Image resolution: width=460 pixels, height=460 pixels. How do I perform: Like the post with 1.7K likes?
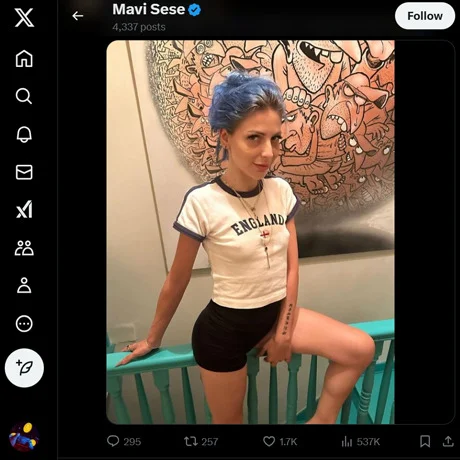[x=280, y=441]
